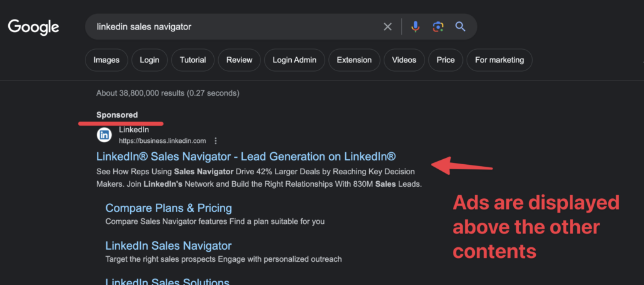Open the three-dot ad options menu
The width and height of the screenshot is (644, 285).
click(x=216, y=141)
